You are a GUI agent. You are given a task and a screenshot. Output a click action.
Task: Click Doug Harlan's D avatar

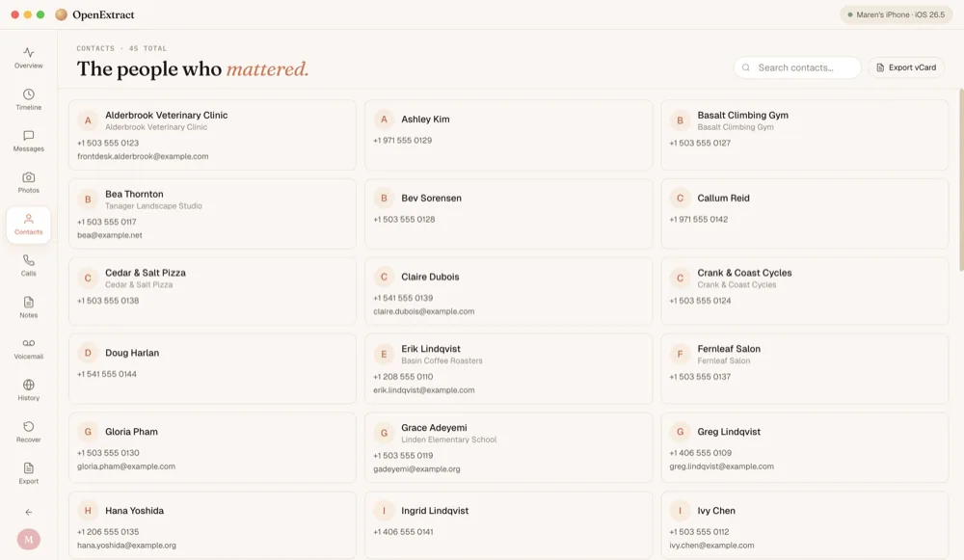tap(88, 353)
